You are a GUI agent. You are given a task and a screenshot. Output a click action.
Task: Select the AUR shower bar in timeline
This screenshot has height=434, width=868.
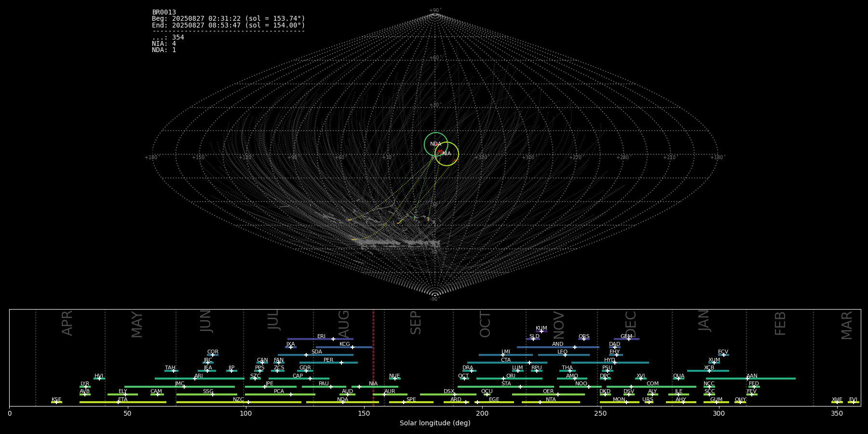click(390, 394)
